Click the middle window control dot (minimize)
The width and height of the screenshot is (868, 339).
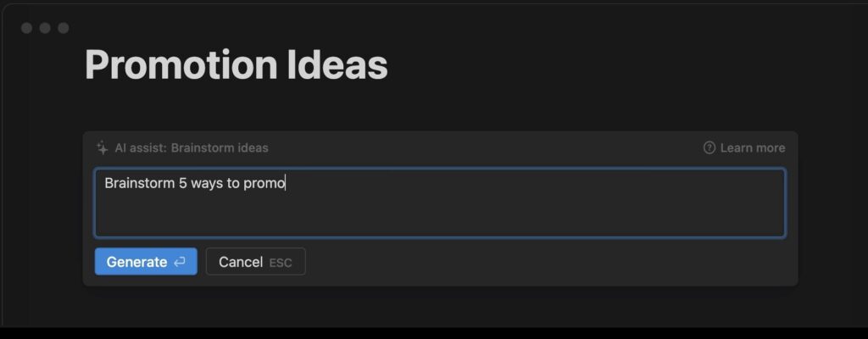point(45,28)
